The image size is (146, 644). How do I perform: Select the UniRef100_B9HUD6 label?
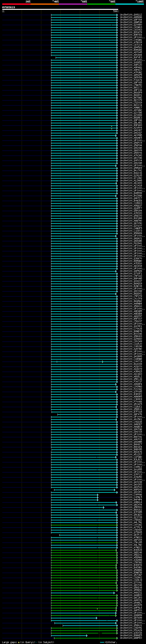[131, 50]
